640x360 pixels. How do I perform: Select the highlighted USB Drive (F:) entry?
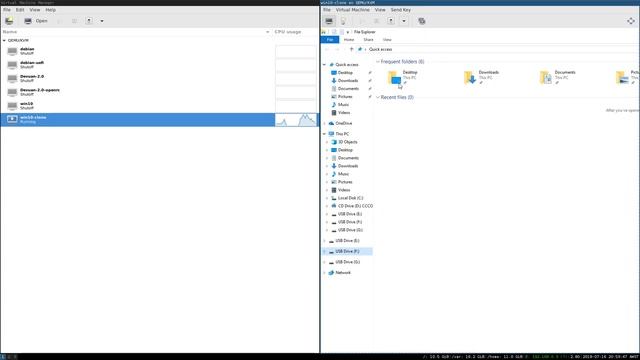347,251
